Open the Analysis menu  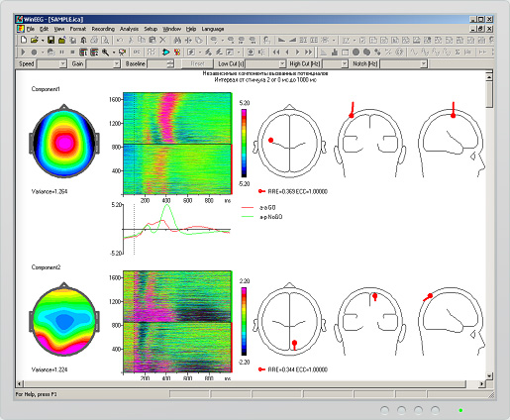129,29
